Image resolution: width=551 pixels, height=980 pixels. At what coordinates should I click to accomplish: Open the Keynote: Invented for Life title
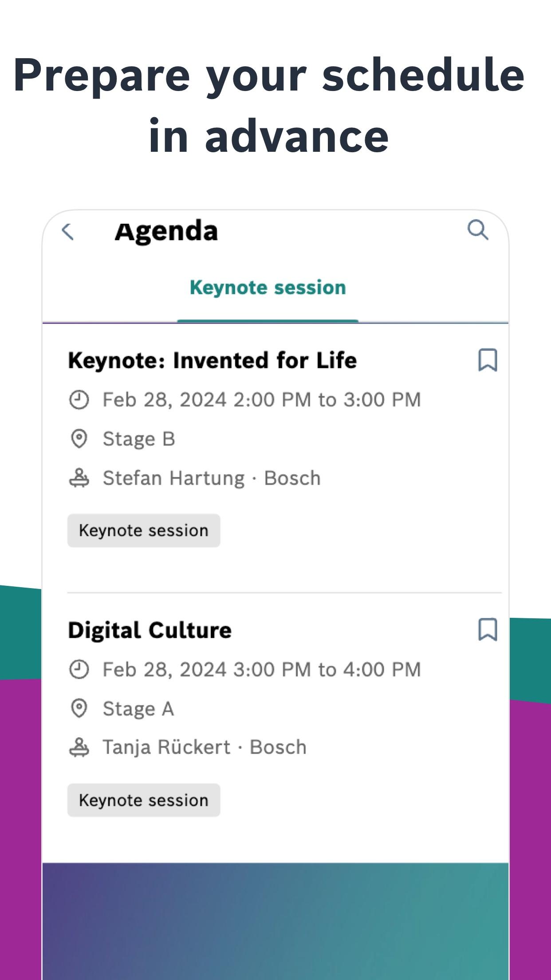213,360
